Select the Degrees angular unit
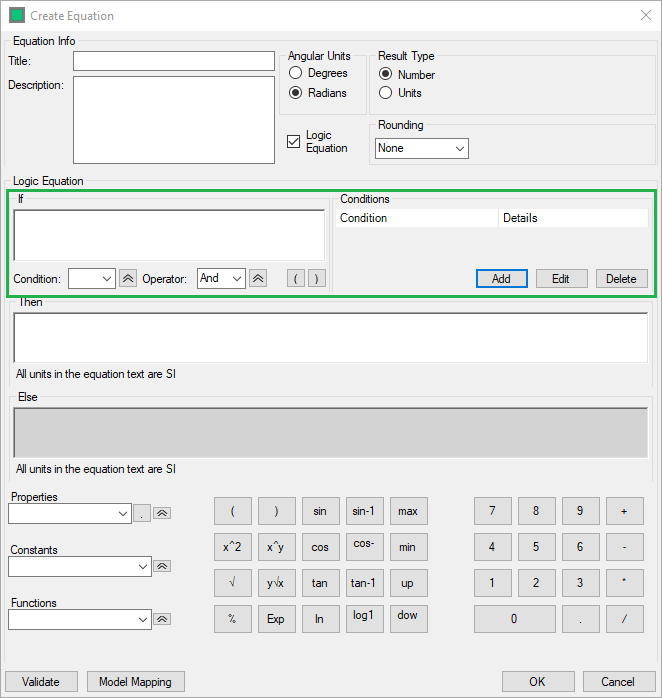The height and width of the screenshot is (698, 662). [x=296, y=73]
